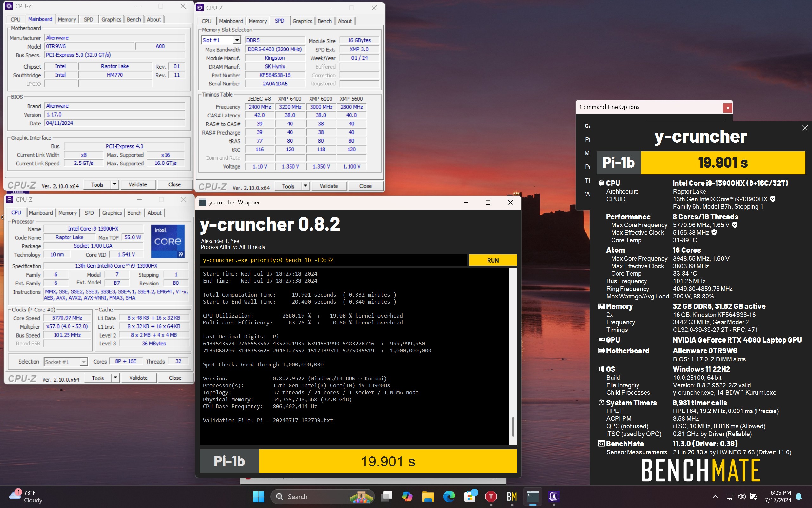
Task: Select Mainboard tab in bottom-left CPU-Z window
Action: coord(41,213)
